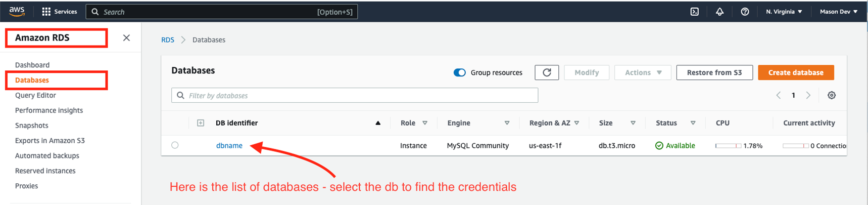Open the N. Virginia region selector
This screenshot has width=868, height=205.
tap(784, 12)
